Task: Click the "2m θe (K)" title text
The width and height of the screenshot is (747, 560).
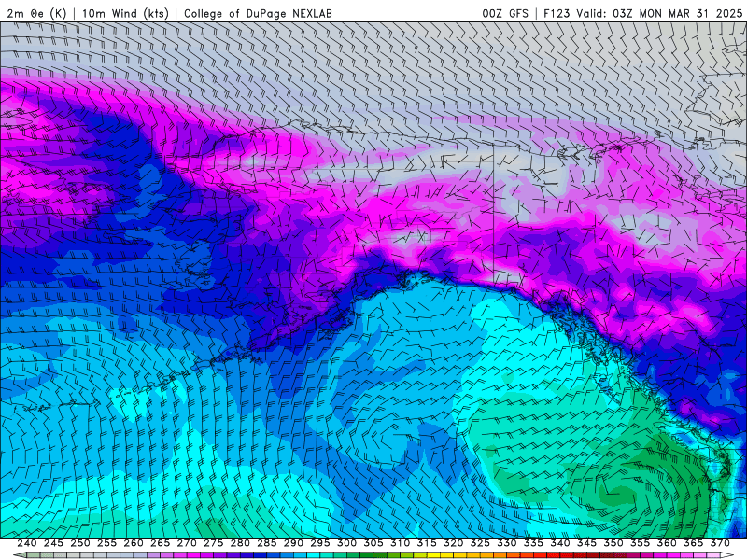Action: [36, 13]
